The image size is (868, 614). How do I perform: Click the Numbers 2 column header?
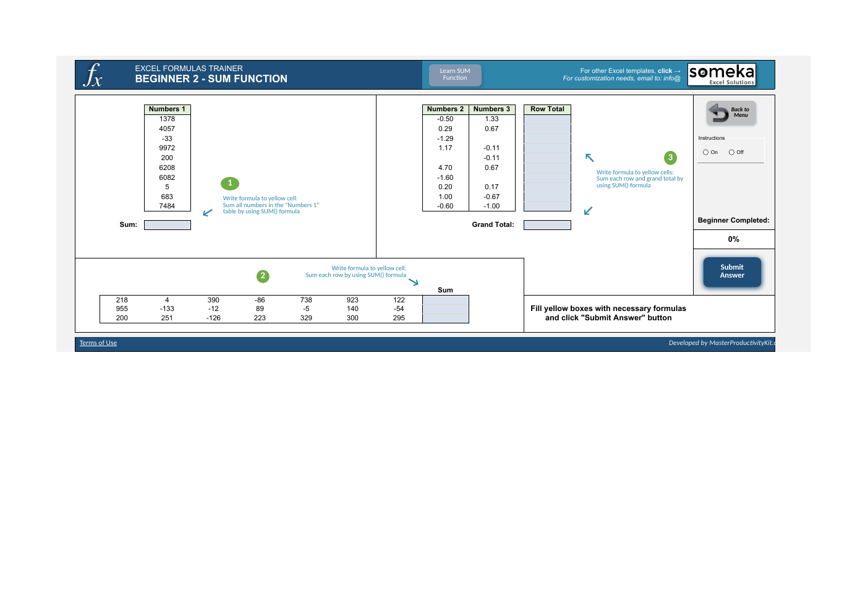click(446, 109)
